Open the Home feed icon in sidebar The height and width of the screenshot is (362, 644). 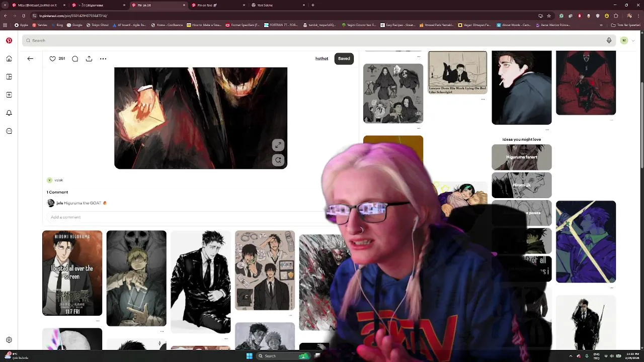[9, 59]
